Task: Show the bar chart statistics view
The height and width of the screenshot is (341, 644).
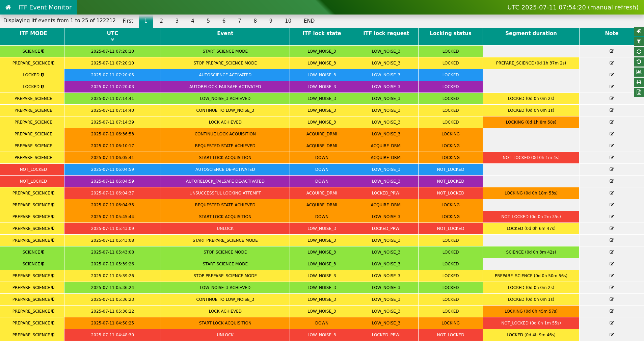Action: pyautogui.click(x=639, y=72)
